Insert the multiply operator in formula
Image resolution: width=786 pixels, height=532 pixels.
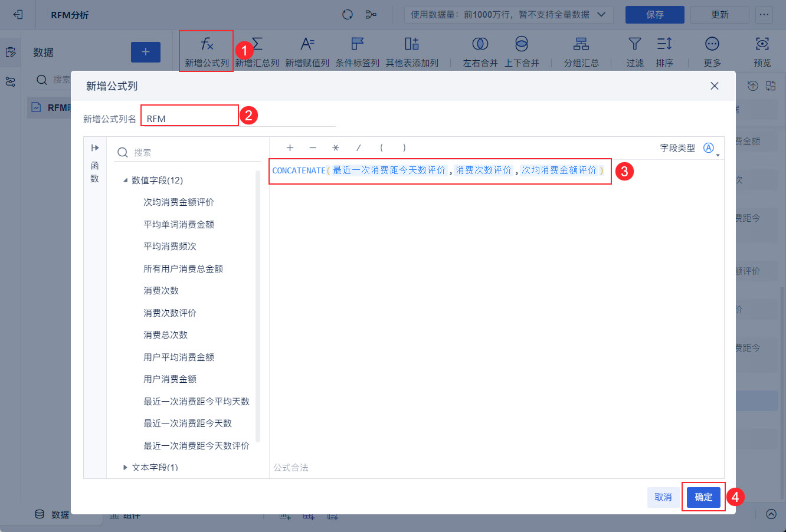pyautogui.click(x=336, y=148)
